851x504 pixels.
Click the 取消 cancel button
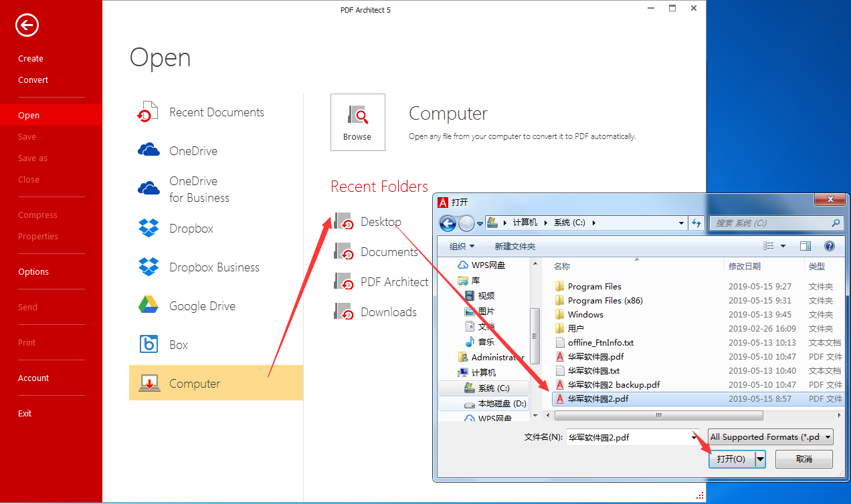(x=804, y=459)
